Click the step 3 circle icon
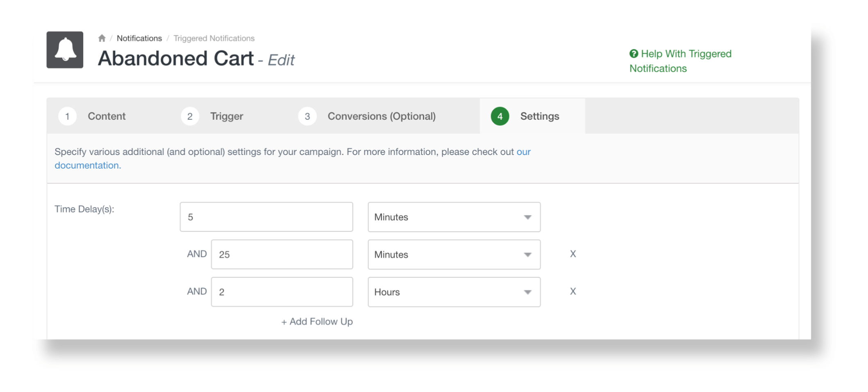 pyautogui.click(x=307, y=116)
